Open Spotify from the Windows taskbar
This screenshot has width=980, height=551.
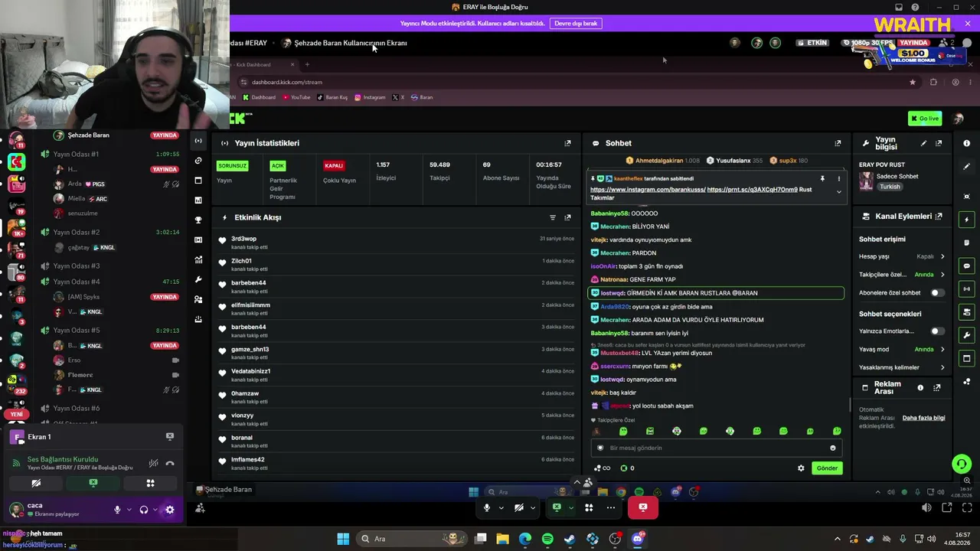547,539
